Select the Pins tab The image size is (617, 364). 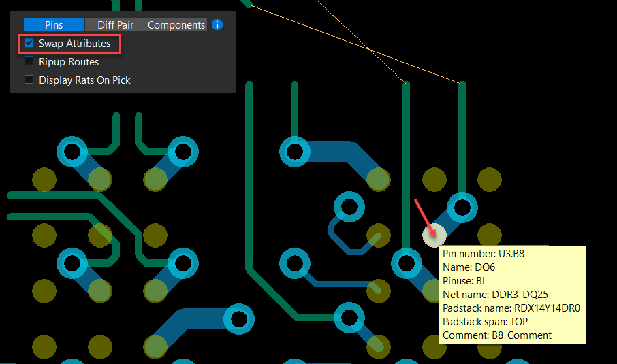point(54,24)
